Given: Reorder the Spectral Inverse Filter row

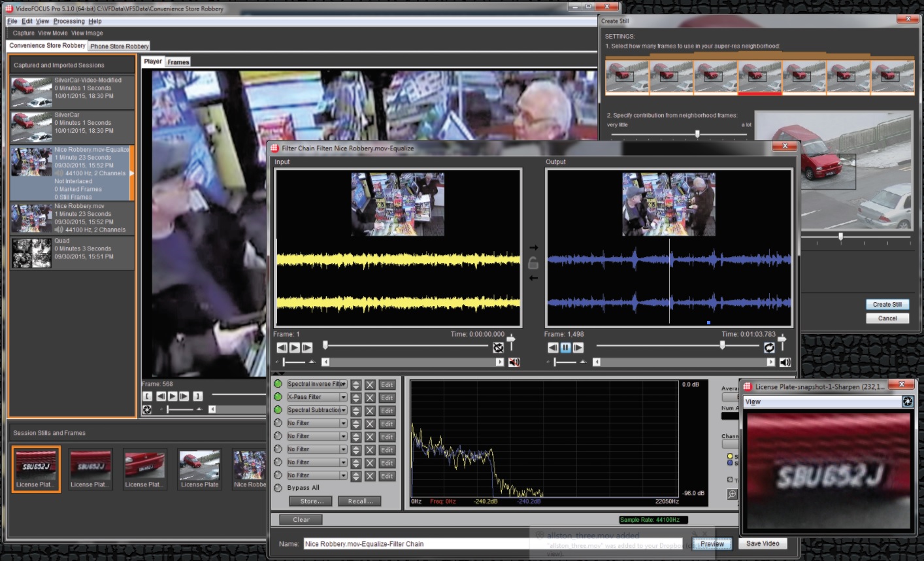Looking at the screenshot, I should (356, 385).
